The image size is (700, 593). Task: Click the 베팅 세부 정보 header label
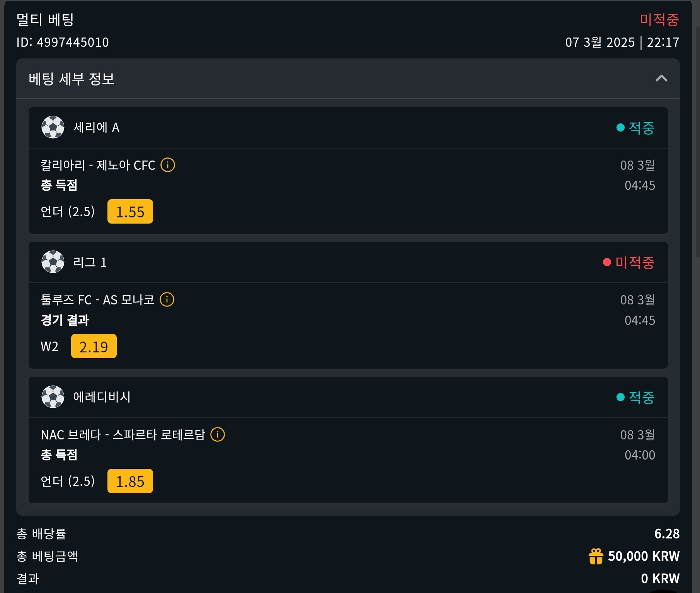(x=72, y=79)
